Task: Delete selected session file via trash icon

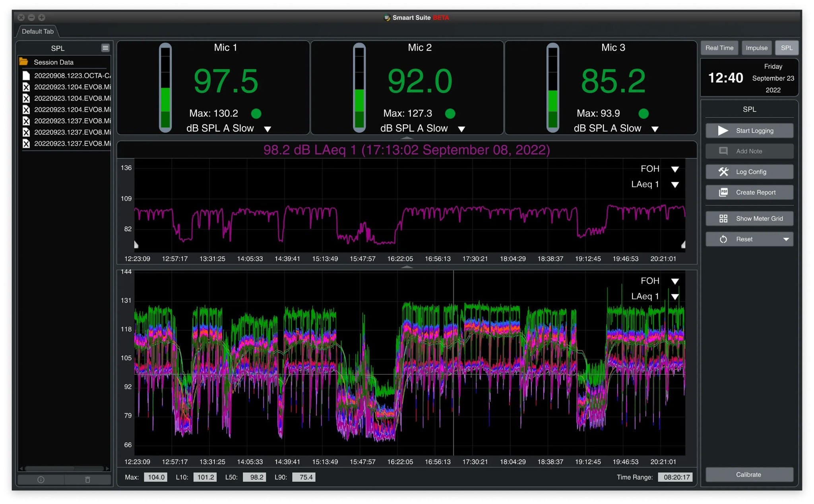Action: tap(88, 479)
